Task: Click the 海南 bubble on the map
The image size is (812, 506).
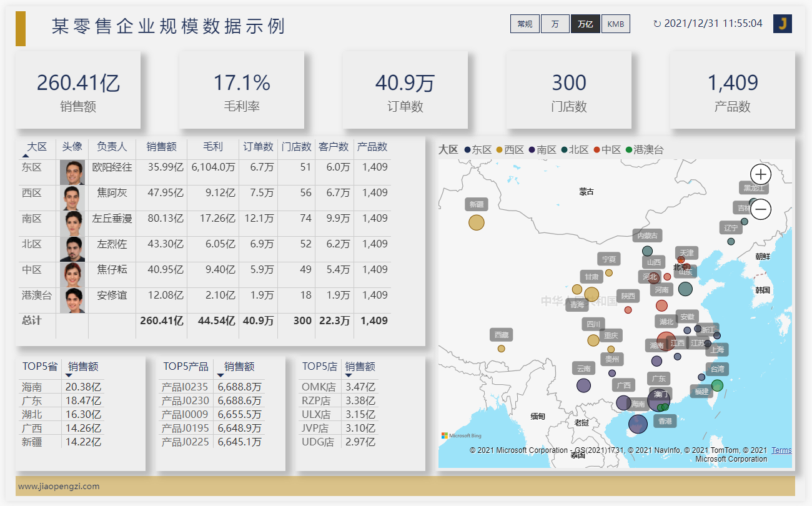Action: 638,424
